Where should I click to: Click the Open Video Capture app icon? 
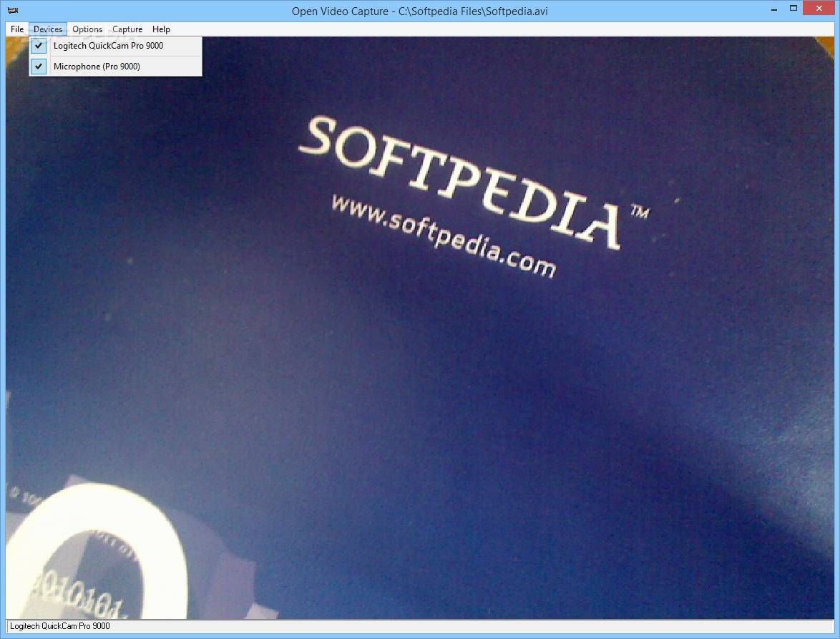13,10
